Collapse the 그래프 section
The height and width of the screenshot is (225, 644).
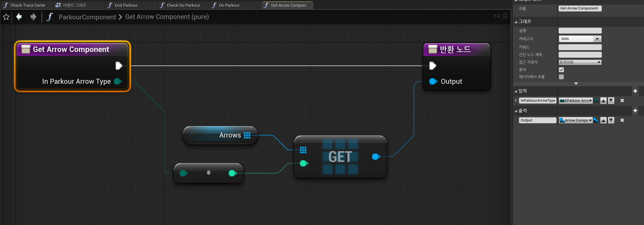pyautogui.click(x=515, y=22)
